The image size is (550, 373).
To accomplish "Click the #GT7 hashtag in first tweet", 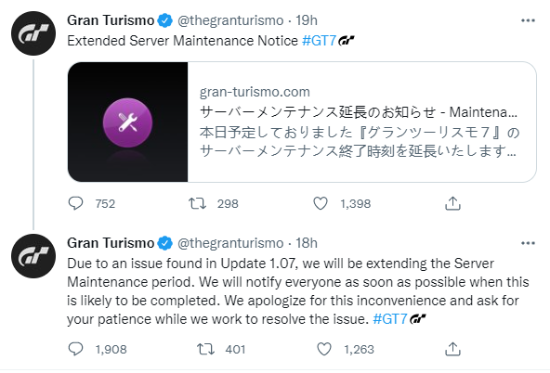I will click(x=319, y=41).
